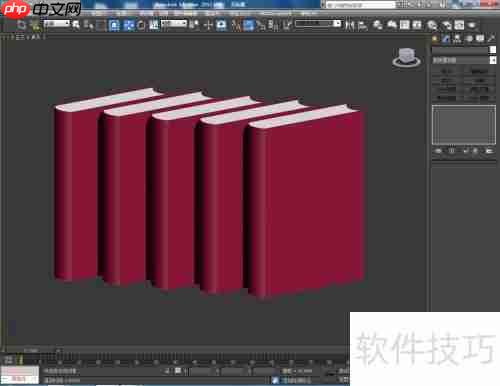Toggle Show End Result below the stack
Image resolution: width=500 pixels, height=386 pixels.
click(x=452, y=151)
